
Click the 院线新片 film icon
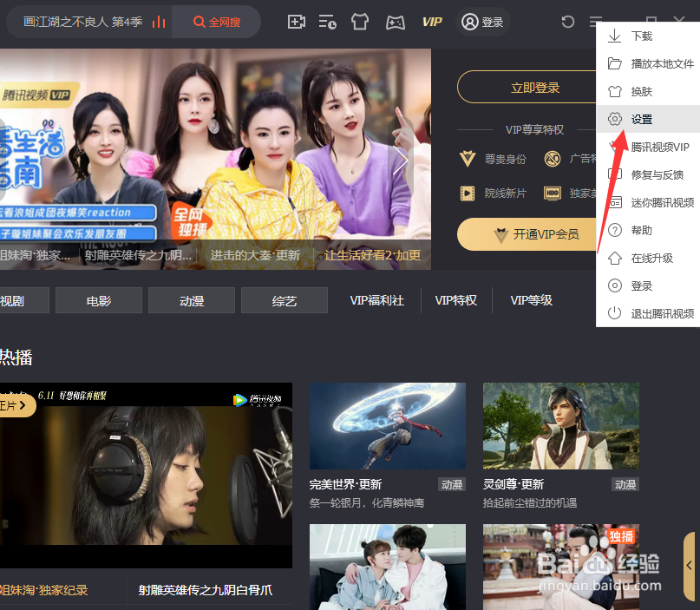coord(468,193)
